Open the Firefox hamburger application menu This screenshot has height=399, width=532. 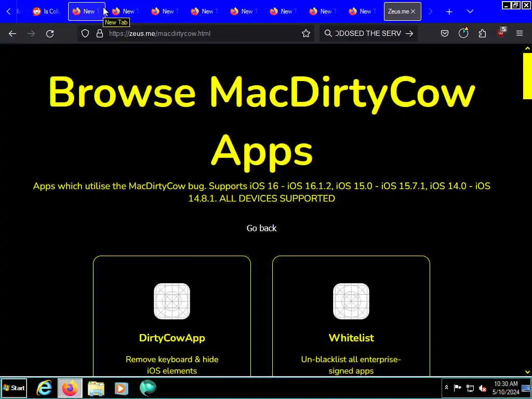[x=520, y=33]
